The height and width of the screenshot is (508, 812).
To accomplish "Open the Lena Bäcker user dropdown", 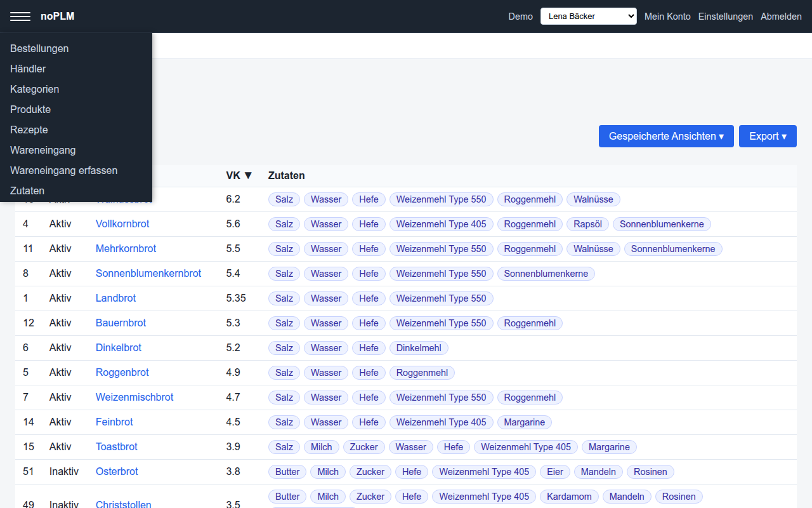I will coord(588,17).
